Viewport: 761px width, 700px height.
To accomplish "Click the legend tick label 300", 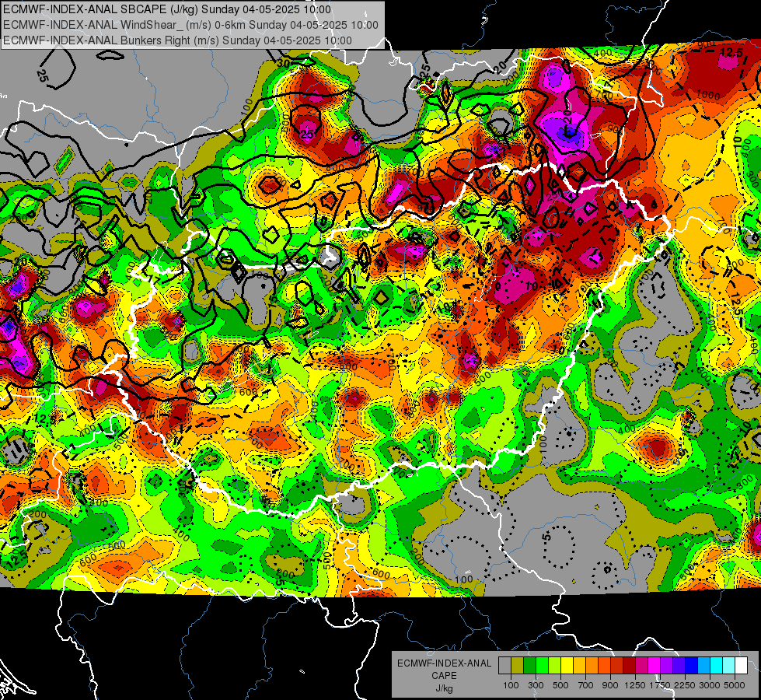I will coord(536,685).
